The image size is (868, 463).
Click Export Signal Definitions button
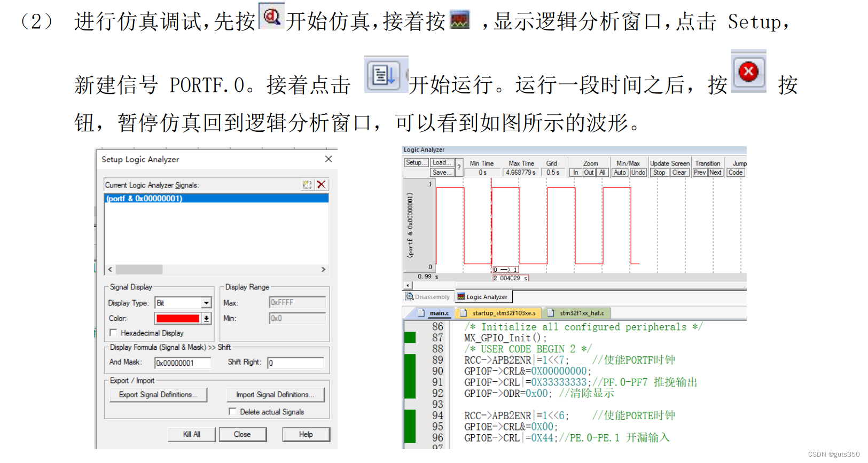(x=158, y=395)
